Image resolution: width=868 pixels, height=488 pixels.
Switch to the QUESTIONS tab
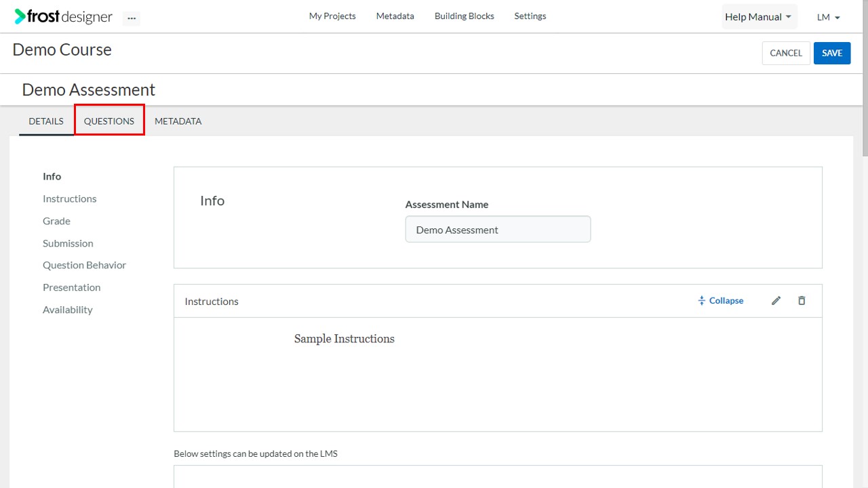[x=109, y=121]
